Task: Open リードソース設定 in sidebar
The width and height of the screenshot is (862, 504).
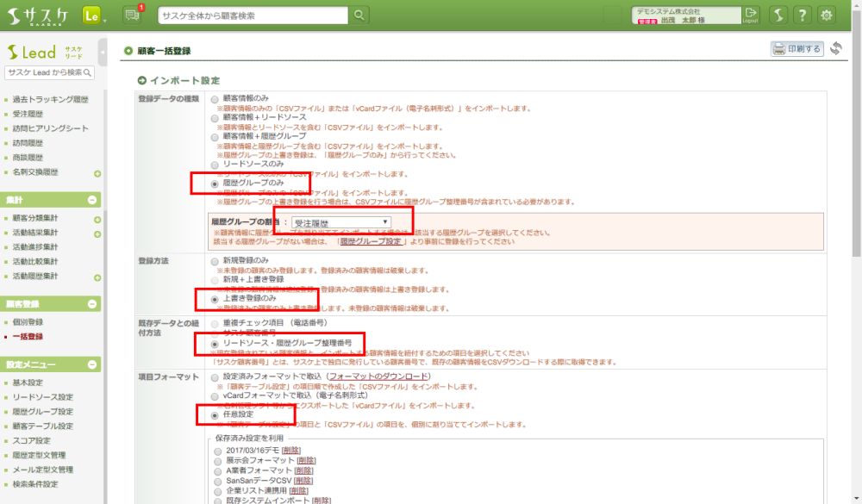Action: pyautogui.click(x=43, y=397)
